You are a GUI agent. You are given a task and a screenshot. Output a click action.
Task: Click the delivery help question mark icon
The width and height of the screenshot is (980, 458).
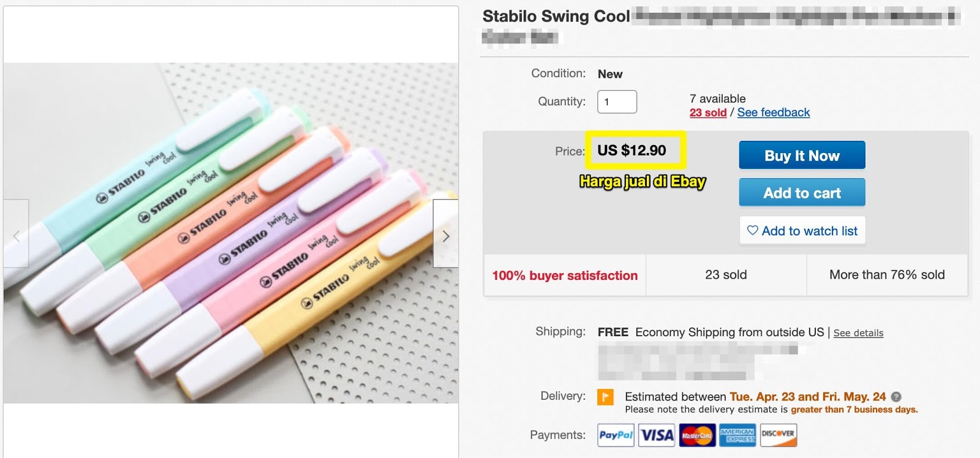click(x=896, y=397)
